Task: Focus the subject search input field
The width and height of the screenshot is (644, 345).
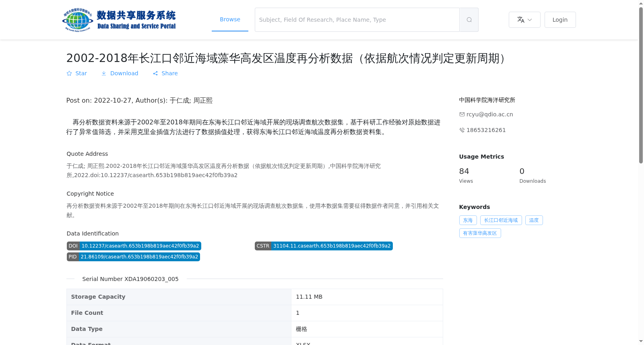Action: pyautogui.click(x=357, y=20)
